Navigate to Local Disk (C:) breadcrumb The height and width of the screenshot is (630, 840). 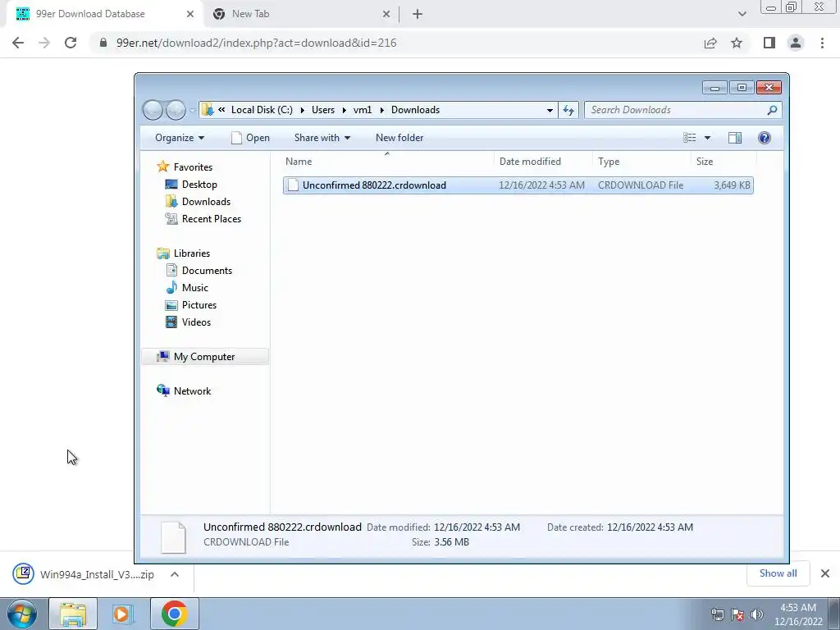pos(262,110)
